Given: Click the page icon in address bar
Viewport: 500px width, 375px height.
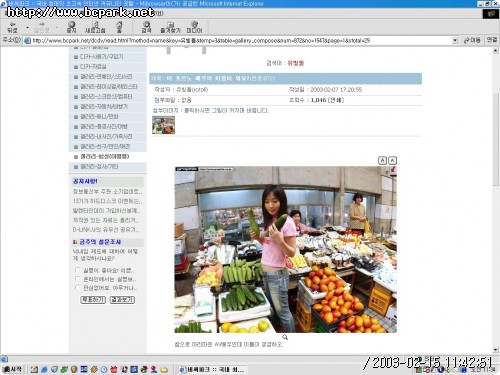Looking at the screenshot, I should [27, 40].
